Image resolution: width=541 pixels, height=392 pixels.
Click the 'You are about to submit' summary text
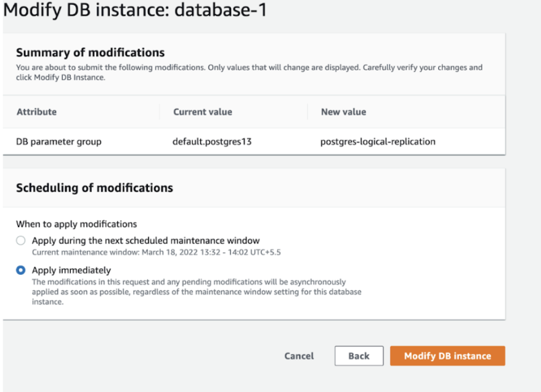(x=249, y=72)
